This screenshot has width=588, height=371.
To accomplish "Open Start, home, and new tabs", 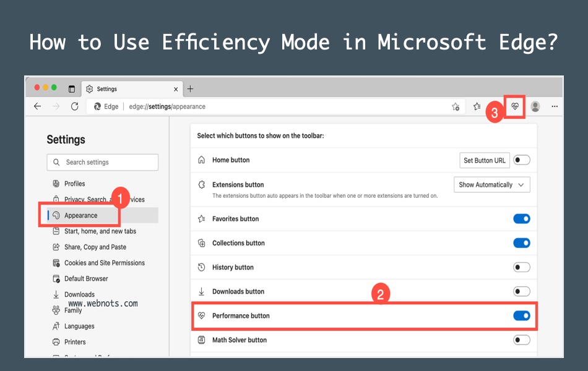I will point(100,231).
